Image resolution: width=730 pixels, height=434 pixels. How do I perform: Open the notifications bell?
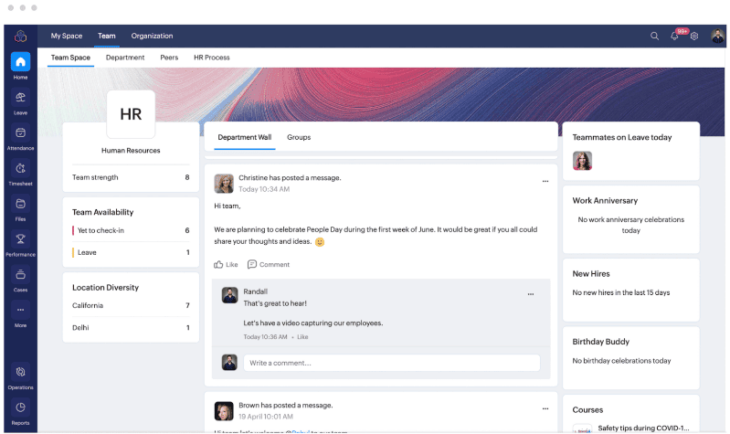pyautogui.click(x=677, y=36)
